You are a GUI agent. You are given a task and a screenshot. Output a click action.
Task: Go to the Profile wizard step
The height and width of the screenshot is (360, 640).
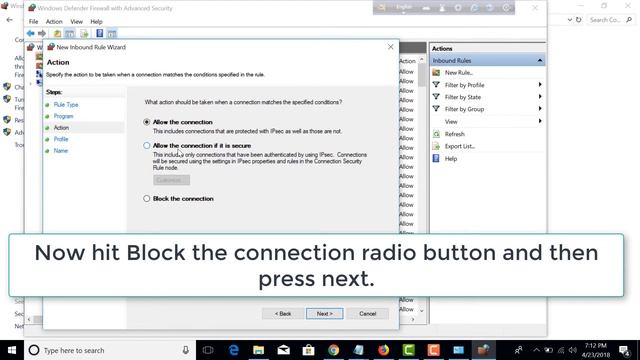(x=61, y=139)
